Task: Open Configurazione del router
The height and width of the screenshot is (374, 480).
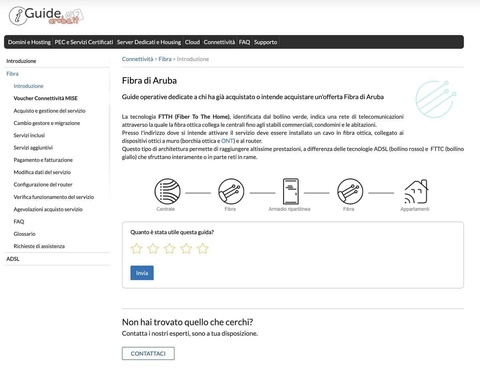Action: (x=43, y=185)
